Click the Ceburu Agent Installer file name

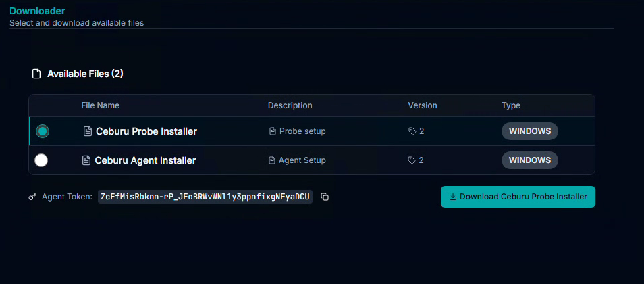click(145, 160)
